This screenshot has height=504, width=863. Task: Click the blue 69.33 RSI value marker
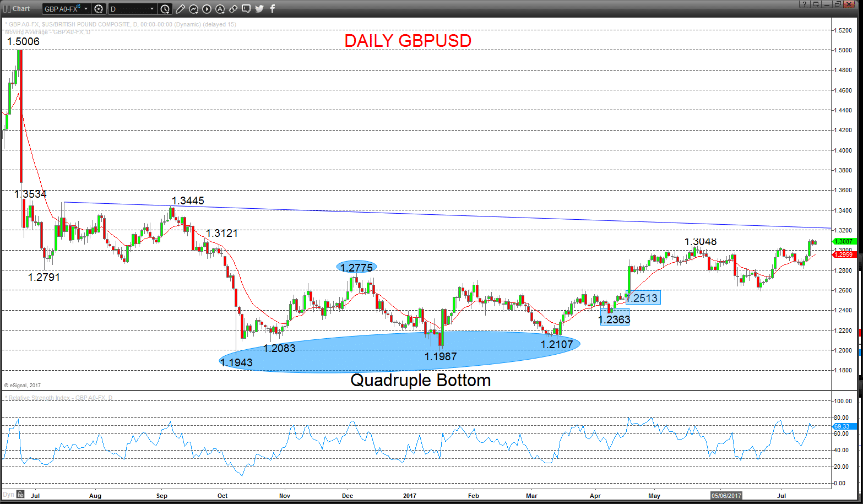pos(843,426)
